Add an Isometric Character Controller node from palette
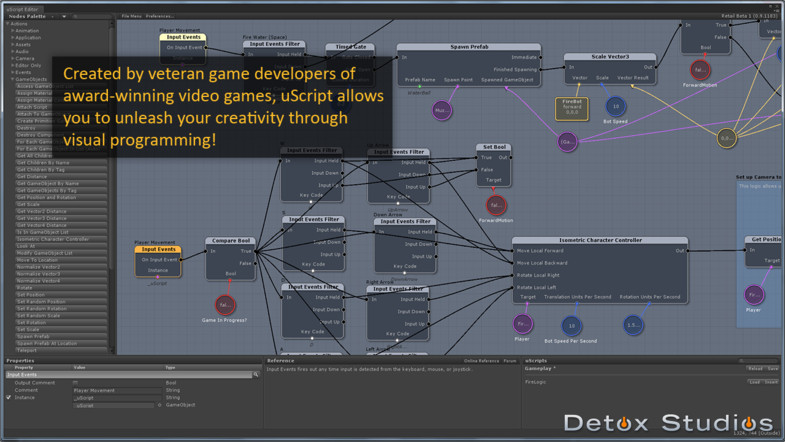Screen dimensions: 785x442 click(61, 239)
